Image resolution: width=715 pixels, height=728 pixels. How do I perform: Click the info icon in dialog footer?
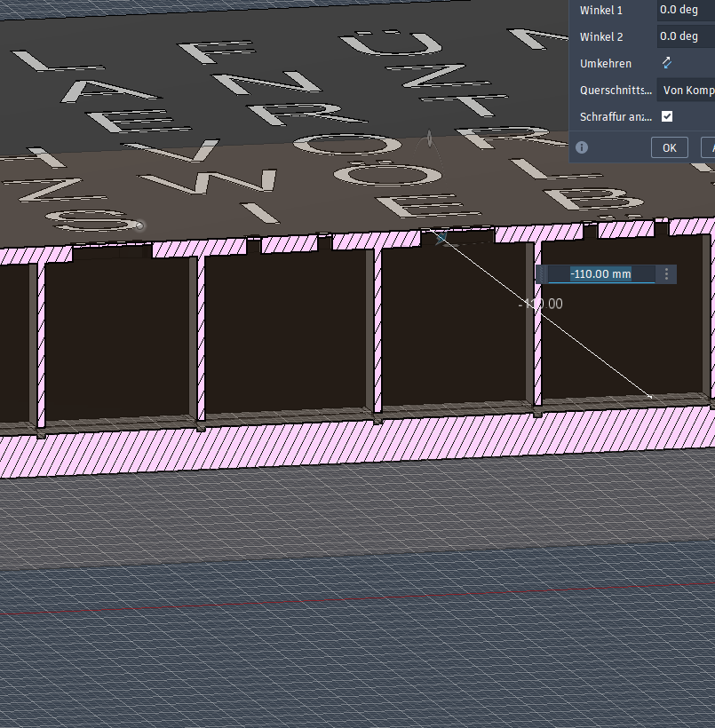tap(582, 147)
